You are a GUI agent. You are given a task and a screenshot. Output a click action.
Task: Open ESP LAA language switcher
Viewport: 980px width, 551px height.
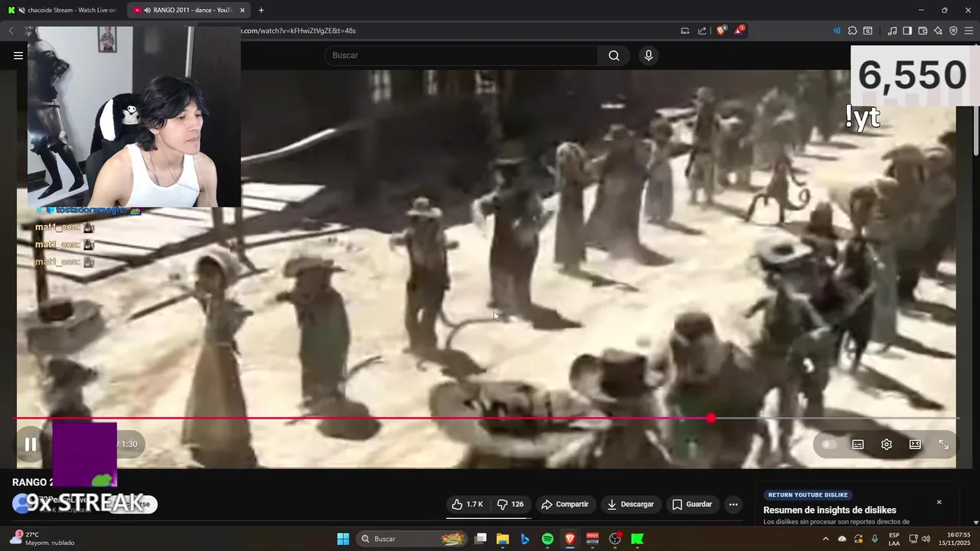pos(894,539)
